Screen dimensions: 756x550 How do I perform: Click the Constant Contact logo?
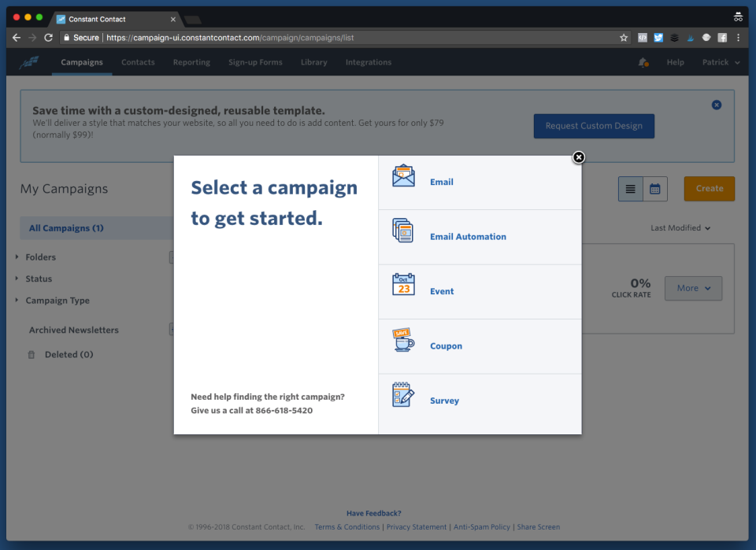[x=29, y=63]
